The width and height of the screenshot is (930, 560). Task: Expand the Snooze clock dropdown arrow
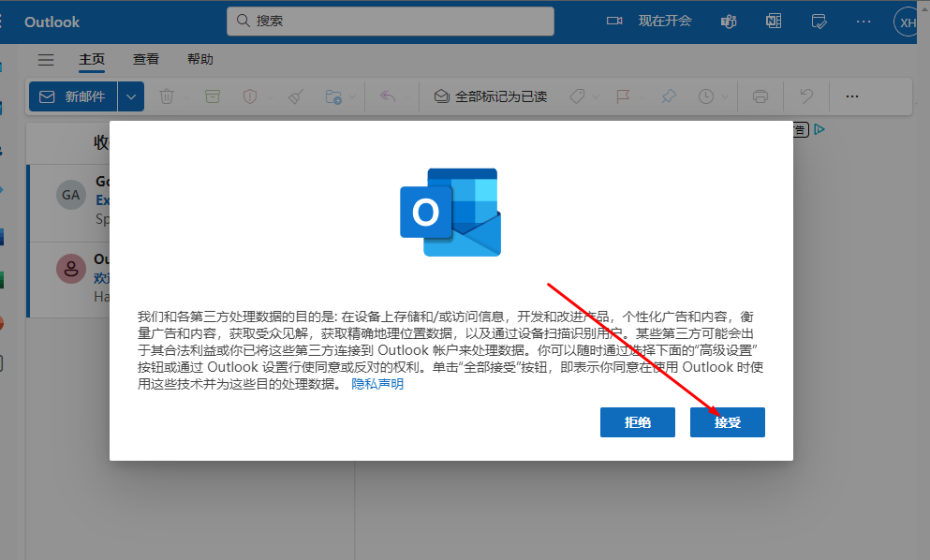click(x=725, y=96)
